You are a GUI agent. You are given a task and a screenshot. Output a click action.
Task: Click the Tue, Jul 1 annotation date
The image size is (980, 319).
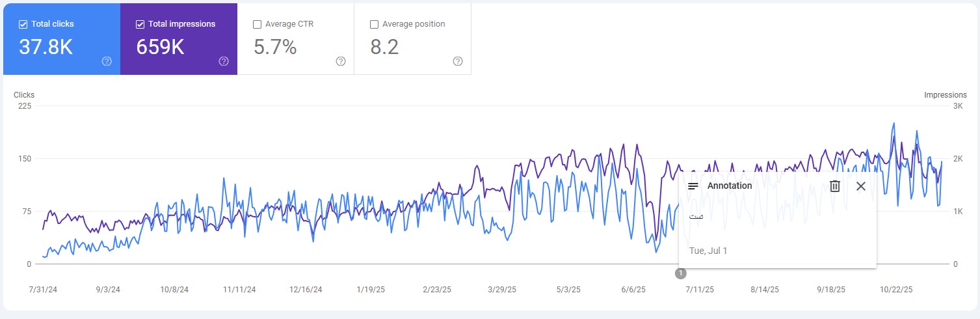[x=708, y=251]
